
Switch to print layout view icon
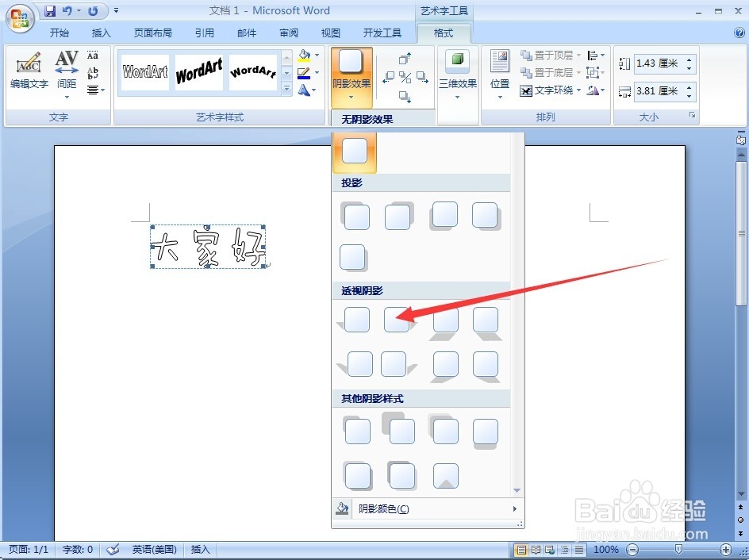521,550
